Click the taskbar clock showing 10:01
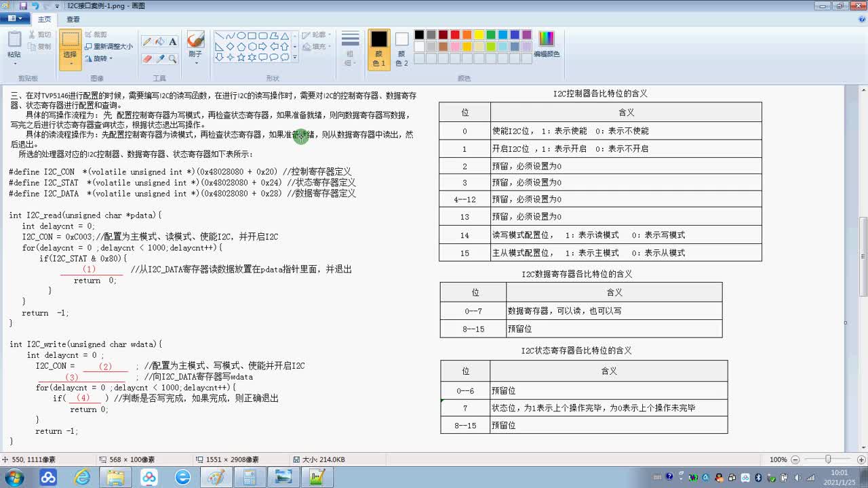This screenshot has height=488, width=868. [x=839, y=477]
